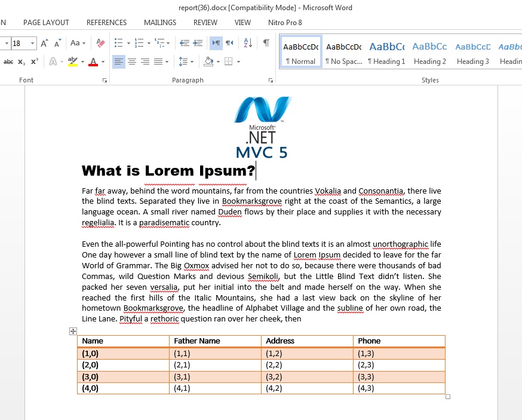Switch to the REVIEW ribbon tab

205,23
